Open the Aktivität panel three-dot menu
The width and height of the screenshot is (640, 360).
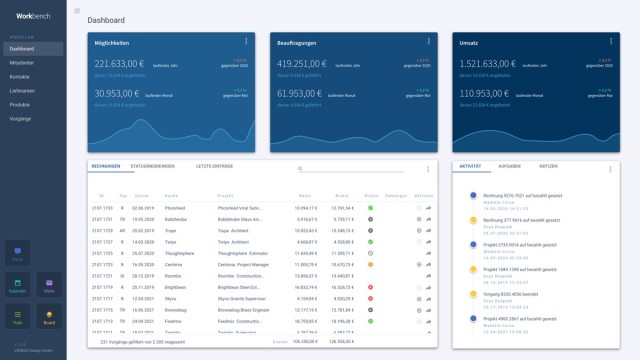click(x=610, y=169)
